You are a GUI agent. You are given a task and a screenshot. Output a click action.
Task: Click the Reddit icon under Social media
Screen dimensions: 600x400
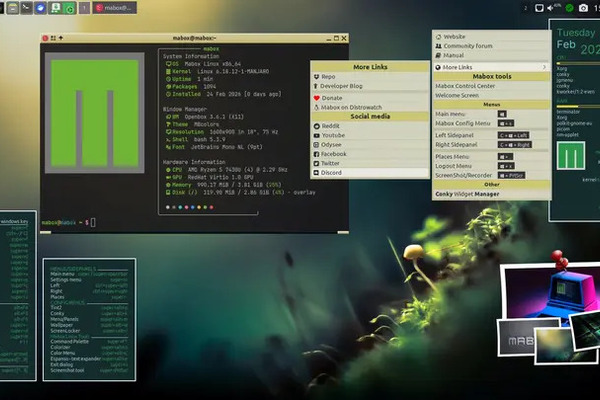pos(316,126)
